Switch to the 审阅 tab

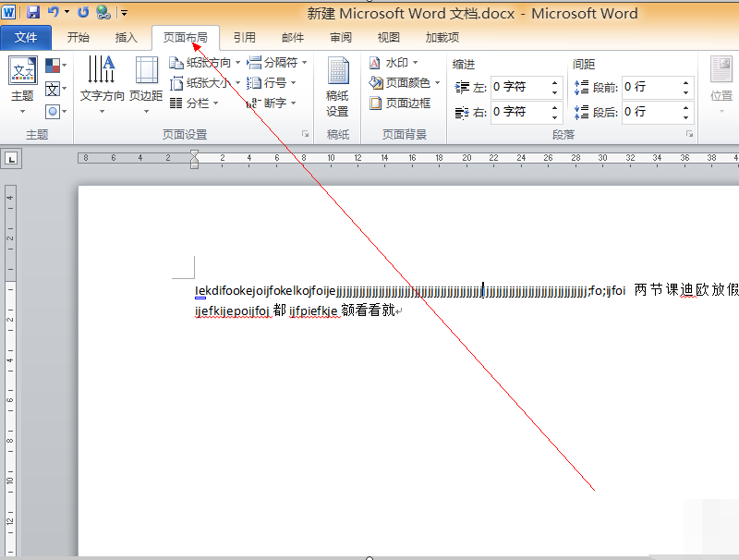pos(341,37)
